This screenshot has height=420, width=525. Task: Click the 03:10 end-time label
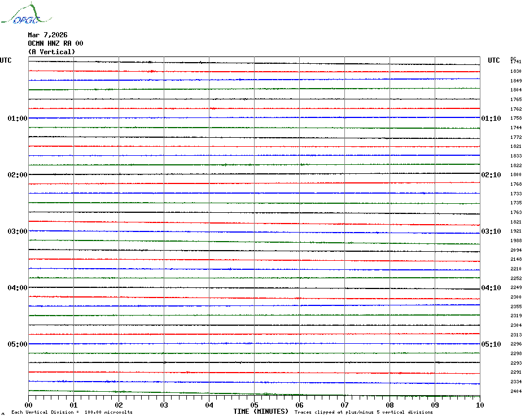coord(491,231)
